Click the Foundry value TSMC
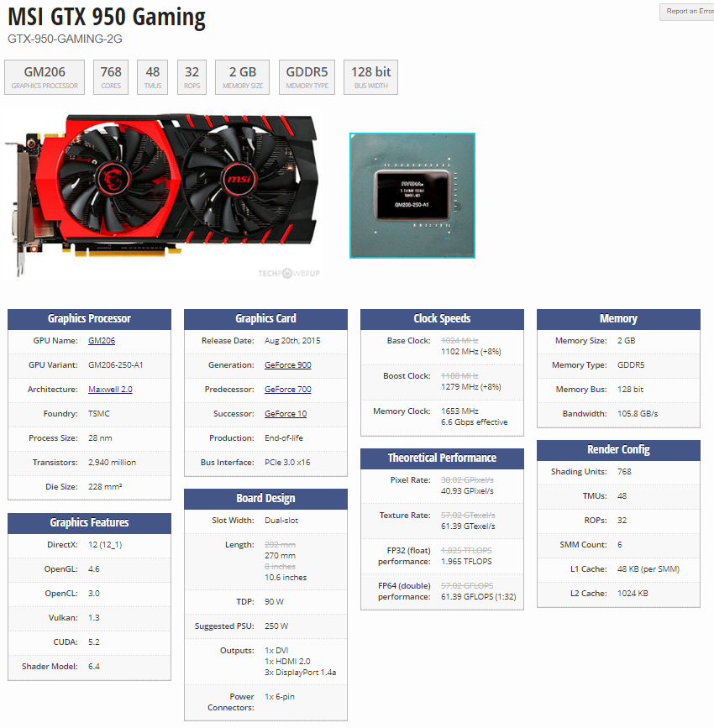The height and width of the screenshot is (728, 714). [x=99, y=414]
